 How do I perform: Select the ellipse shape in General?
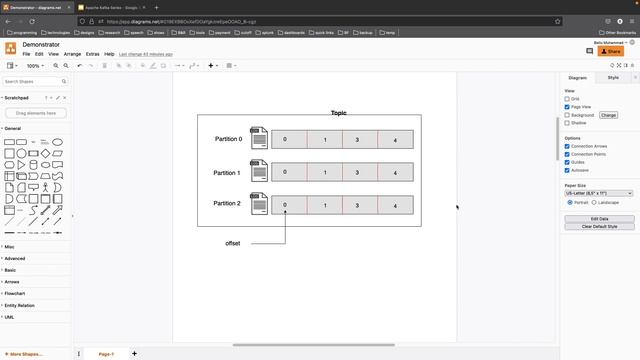coord(58,142)
